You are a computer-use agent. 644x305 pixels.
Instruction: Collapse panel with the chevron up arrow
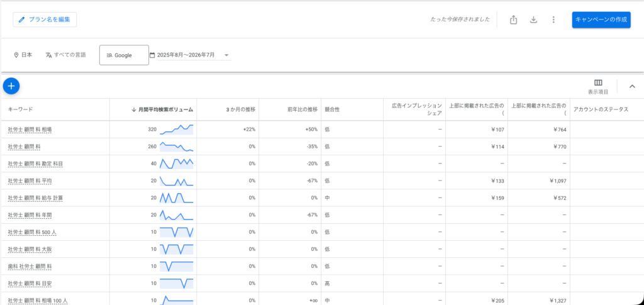click(632, 86)
